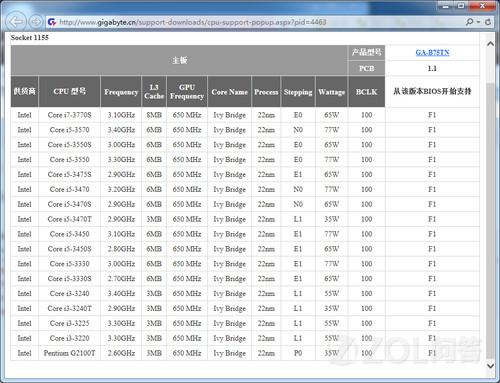
Task: Click the Stepping column header
Action: click(298, 91)
